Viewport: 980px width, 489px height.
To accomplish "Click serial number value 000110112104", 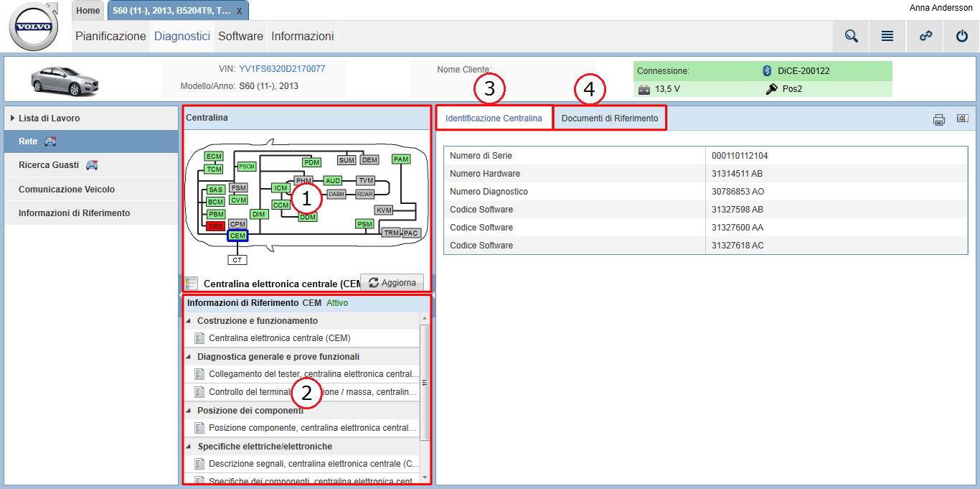I will (740, 156).
